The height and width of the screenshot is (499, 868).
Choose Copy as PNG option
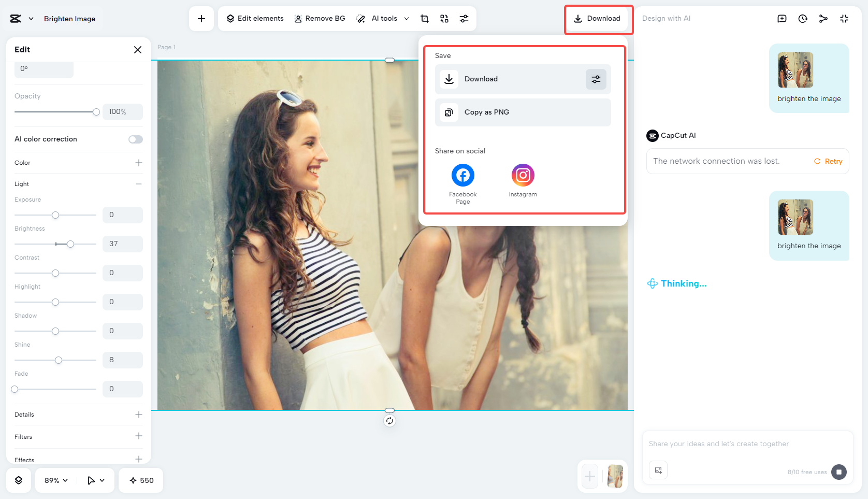tap(523, 112)
